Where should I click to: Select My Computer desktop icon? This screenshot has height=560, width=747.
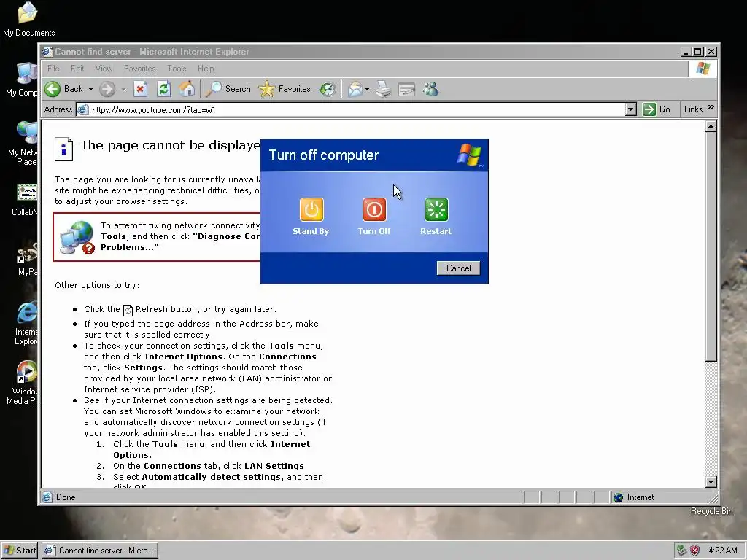click(22, 79)
